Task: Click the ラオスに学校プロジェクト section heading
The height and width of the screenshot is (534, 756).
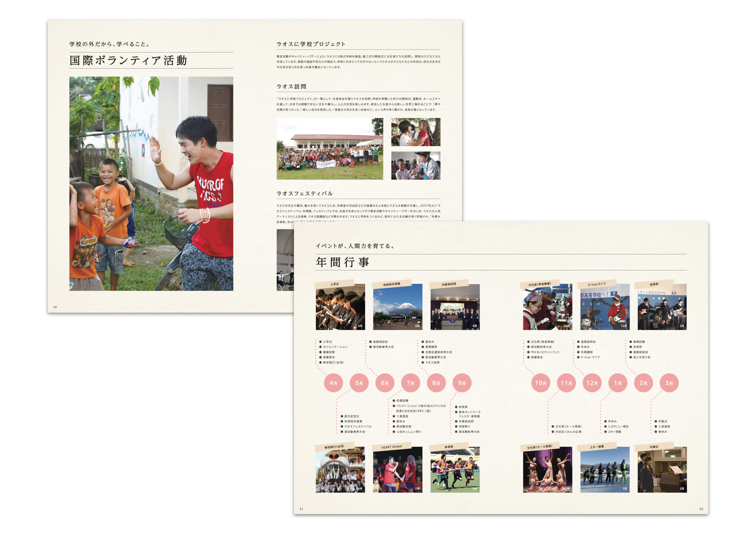Action: pos(311,44)
